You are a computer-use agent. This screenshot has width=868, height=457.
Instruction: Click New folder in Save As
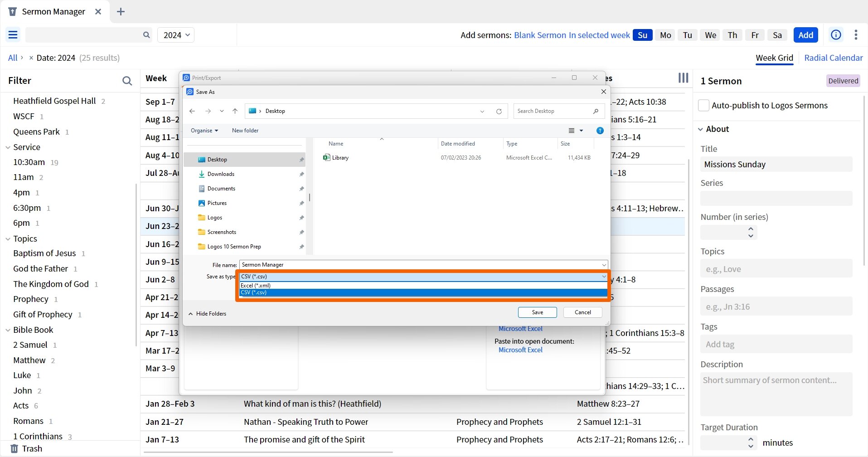click(245, 131)
